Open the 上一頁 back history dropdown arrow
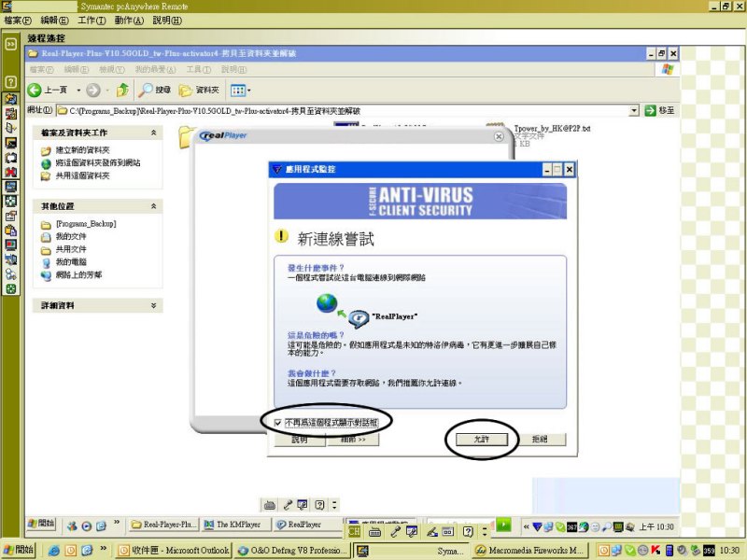 point(78,90)
